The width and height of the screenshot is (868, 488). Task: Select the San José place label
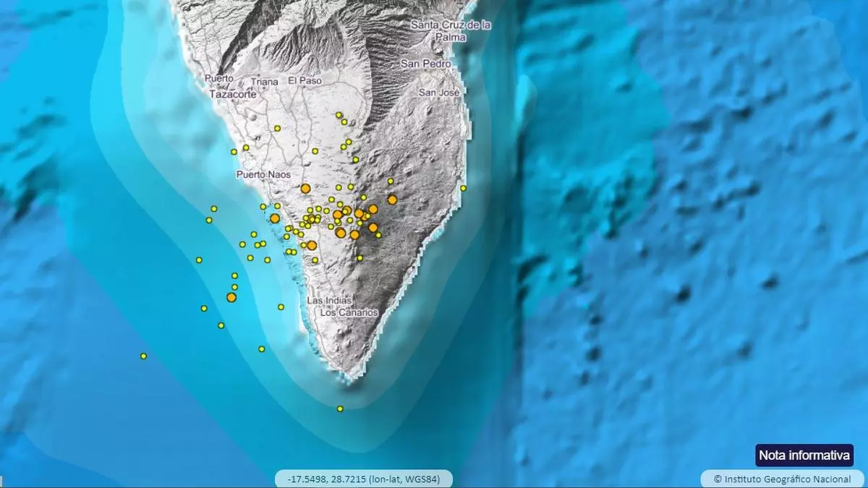[x=439, y=93]
